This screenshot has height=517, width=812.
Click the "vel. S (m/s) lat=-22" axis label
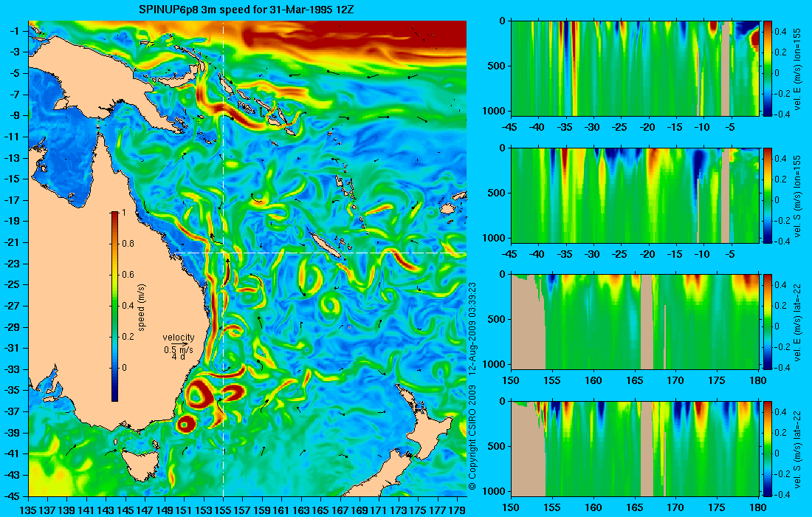pos(797,449)
